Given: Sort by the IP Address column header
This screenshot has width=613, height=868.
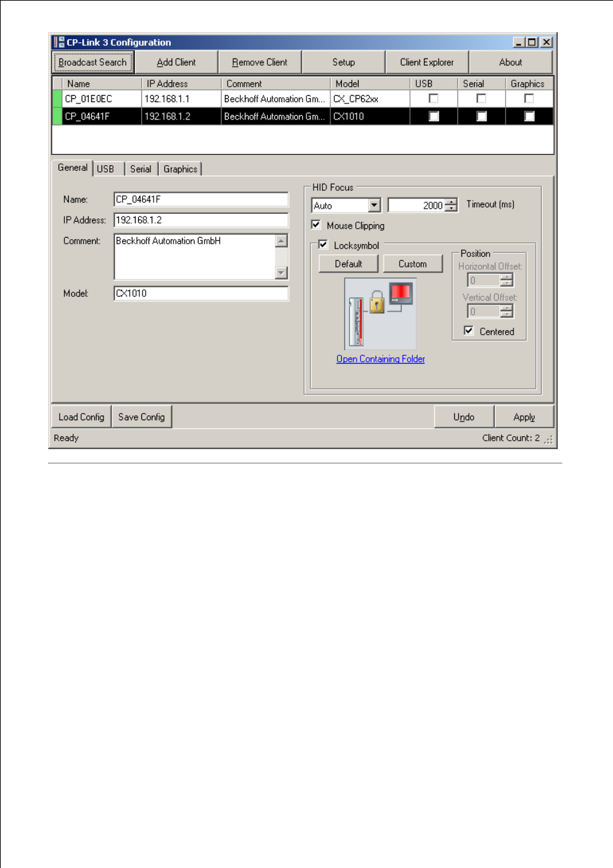Looking at the screenshot, I should coord(181,84).
